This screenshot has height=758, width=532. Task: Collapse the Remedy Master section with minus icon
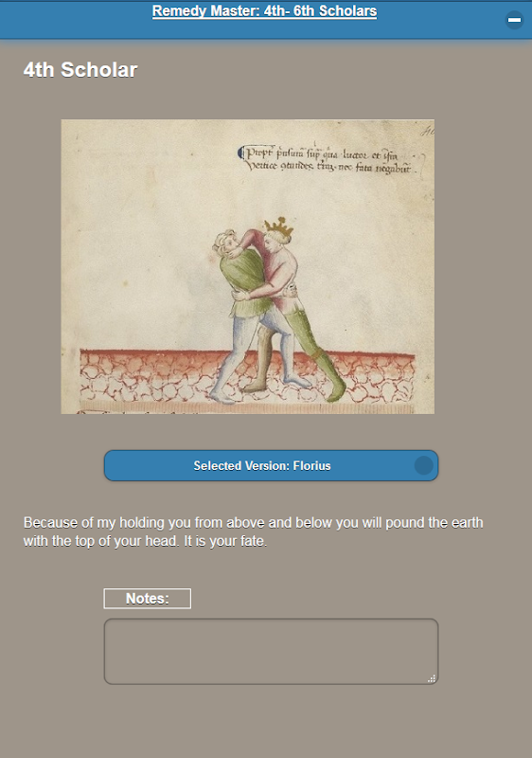point(514,20)
